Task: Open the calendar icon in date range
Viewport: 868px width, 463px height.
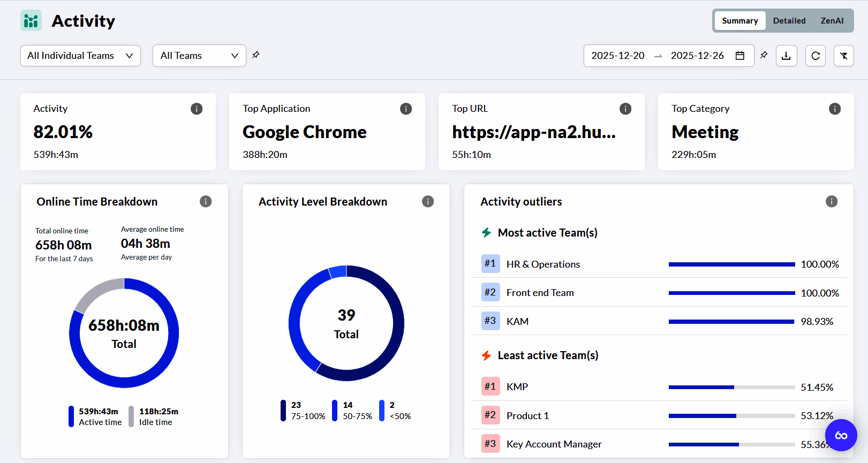Action: (x=740, y=56)
